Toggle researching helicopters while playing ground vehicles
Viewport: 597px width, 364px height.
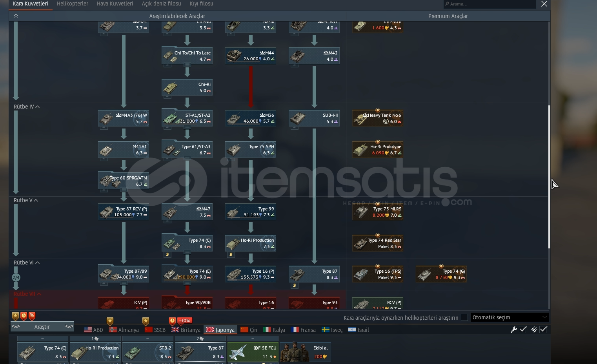[464, 317]
